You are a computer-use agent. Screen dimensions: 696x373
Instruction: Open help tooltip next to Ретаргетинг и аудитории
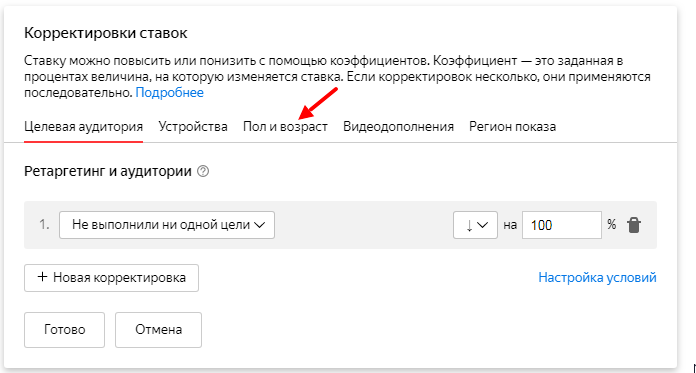[203, 171]
